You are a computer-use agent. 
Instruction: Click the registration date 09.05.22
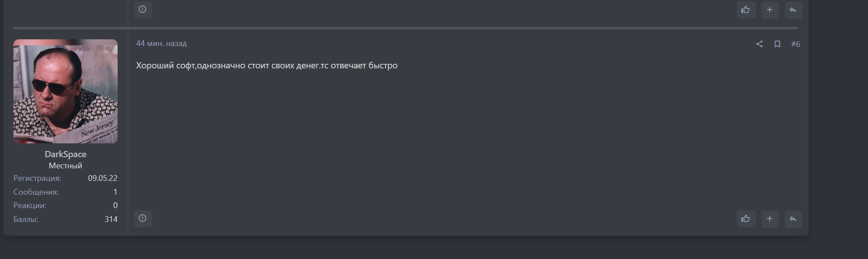102,178
